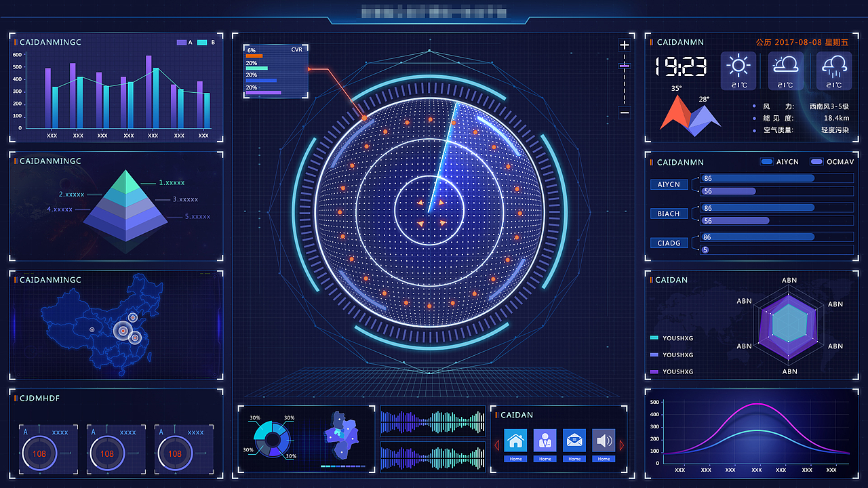
Task: Zoom in with the plus button
Action: [625, 45]
